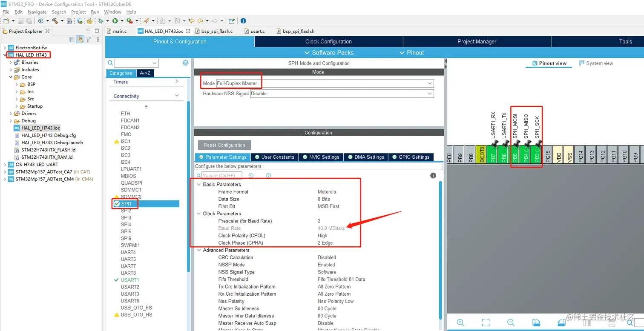
Task: Select the A->Z list mode
Action: pos(145,73)
